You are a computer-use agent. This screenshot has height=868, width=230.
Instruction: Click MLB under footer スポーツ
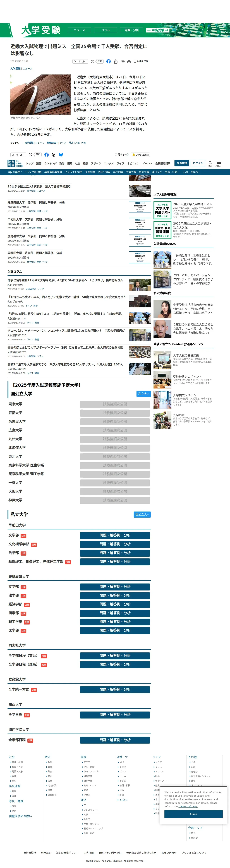tap(121, 762)
